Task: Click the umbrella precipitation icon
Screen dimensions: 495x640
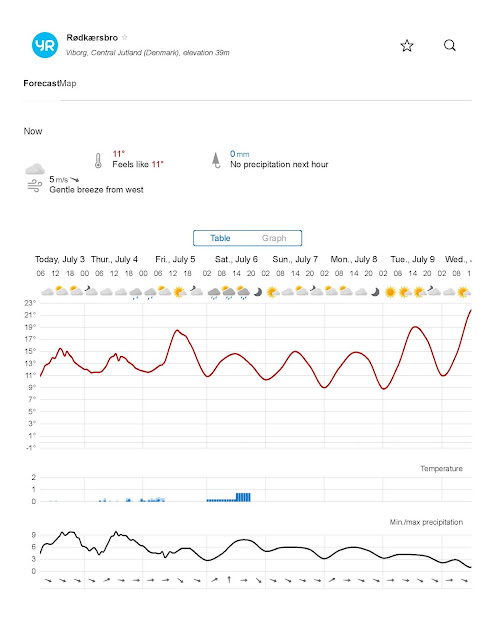Action: click(216, 160)
